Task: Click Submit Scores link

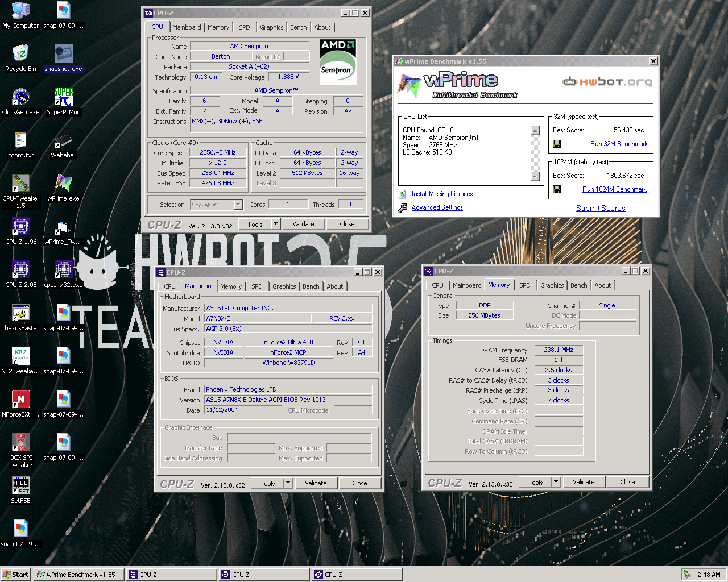Action: (x=601, y=208)
